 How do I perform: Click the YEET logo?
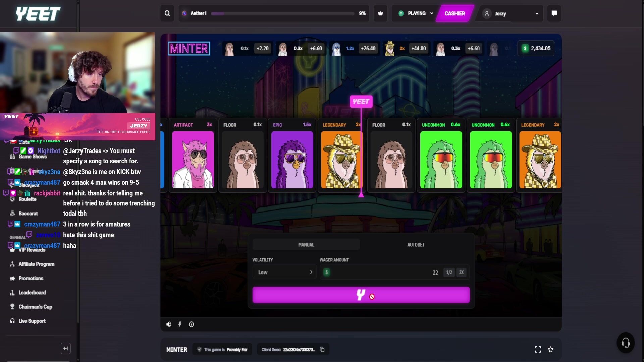pos(38,14)
